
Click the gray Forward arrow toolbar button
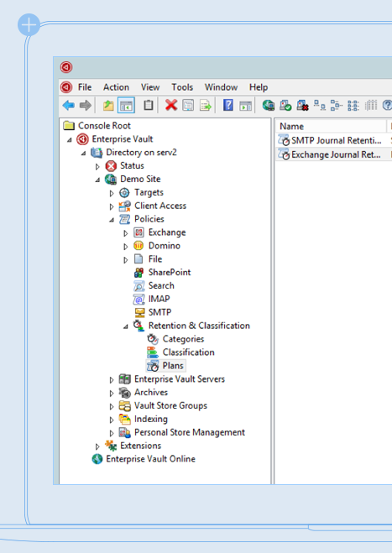86,105
